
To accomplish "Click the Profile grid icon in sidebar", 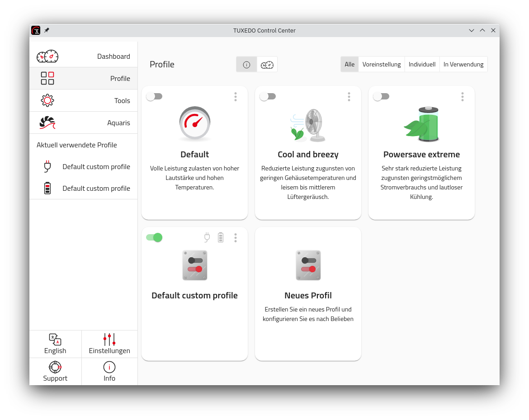I will click(47, 78).
